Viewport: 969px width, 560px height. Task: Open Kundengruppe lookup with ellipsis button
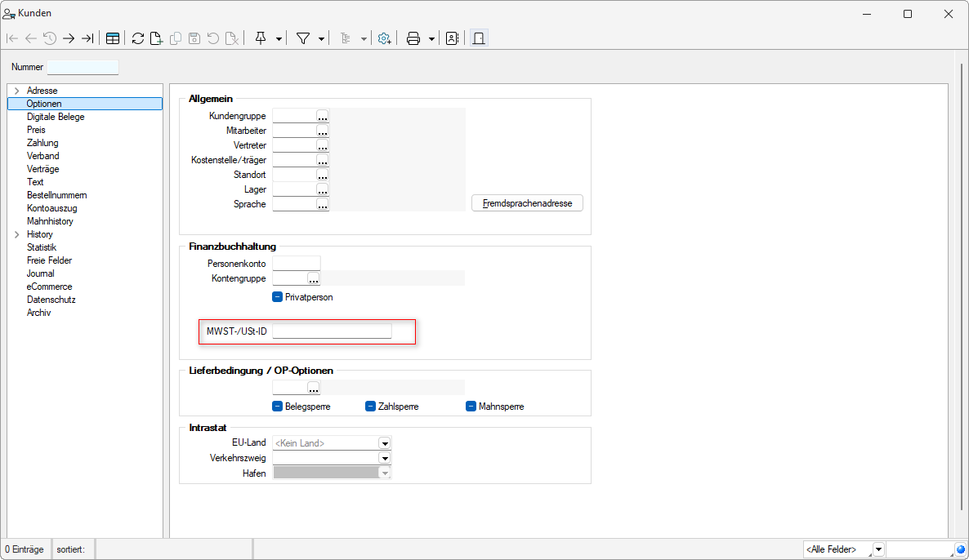click(322, 116)
